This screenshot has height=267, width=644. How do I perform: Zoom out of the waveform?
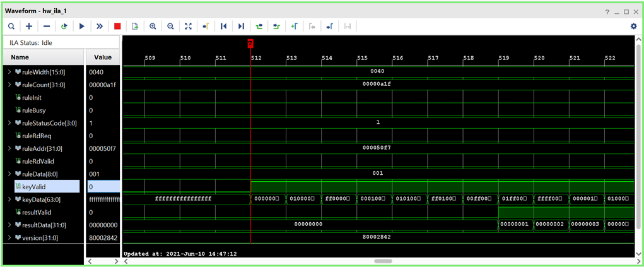pos(170,27)
